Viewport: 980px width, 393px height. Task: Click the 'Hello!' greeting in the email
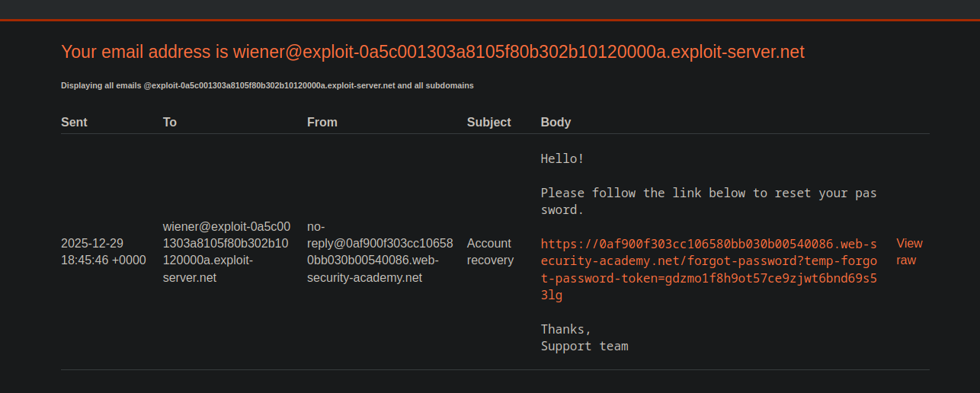[562, 158]
